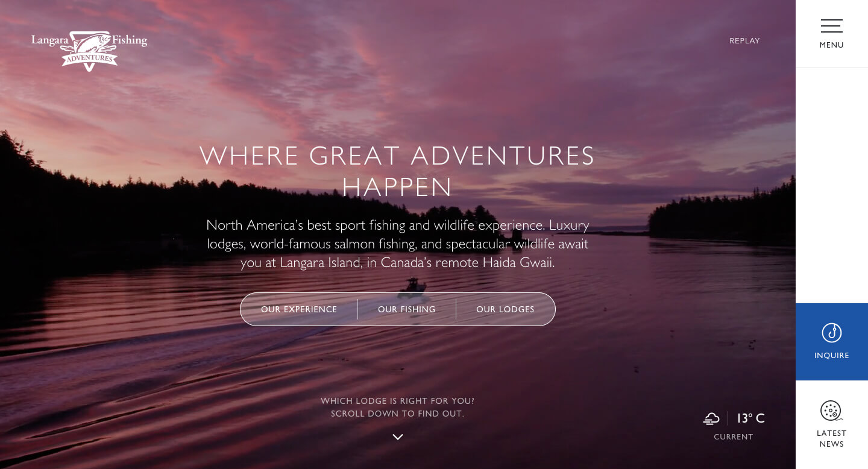Click the fishing hook Inquire icon
Screen dimensions: 868x469
pos(831,333)
